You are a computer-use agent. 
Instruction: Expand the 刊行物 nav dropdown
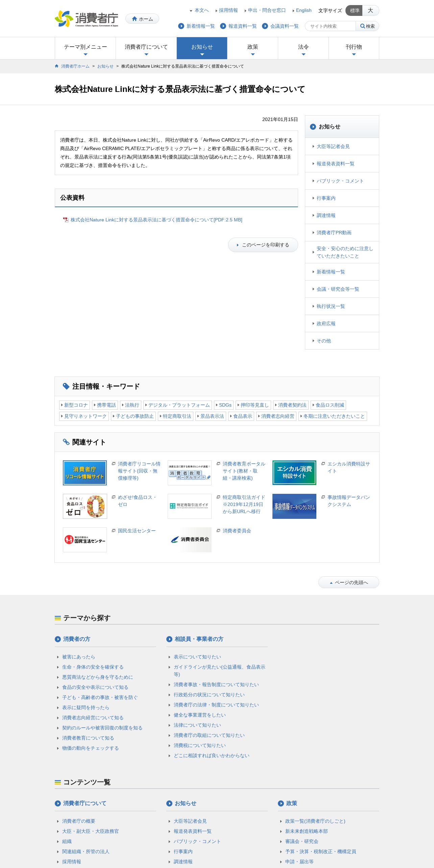tap(354, 48)
